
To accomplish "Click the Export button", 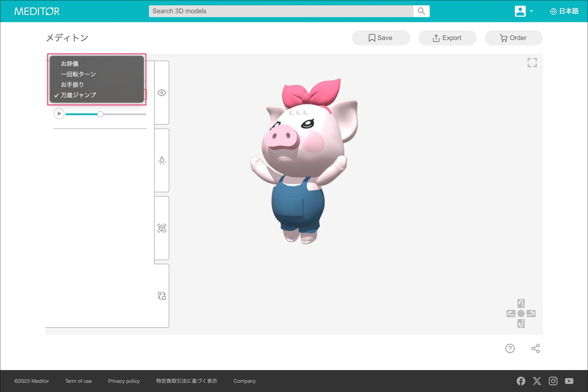I will click(447, 38).
